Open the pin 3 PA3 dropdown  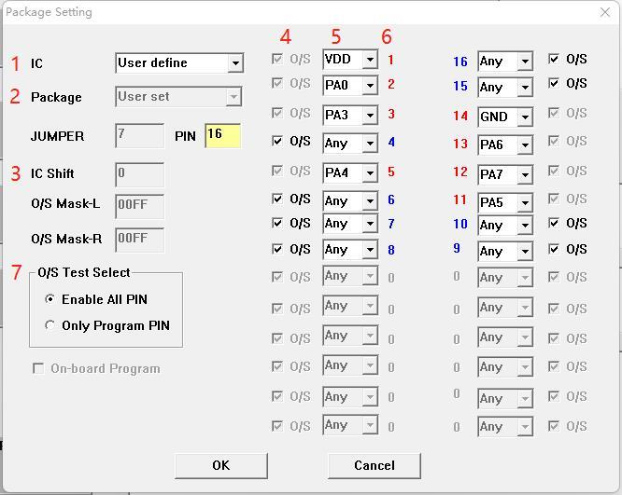click(350, 115)
